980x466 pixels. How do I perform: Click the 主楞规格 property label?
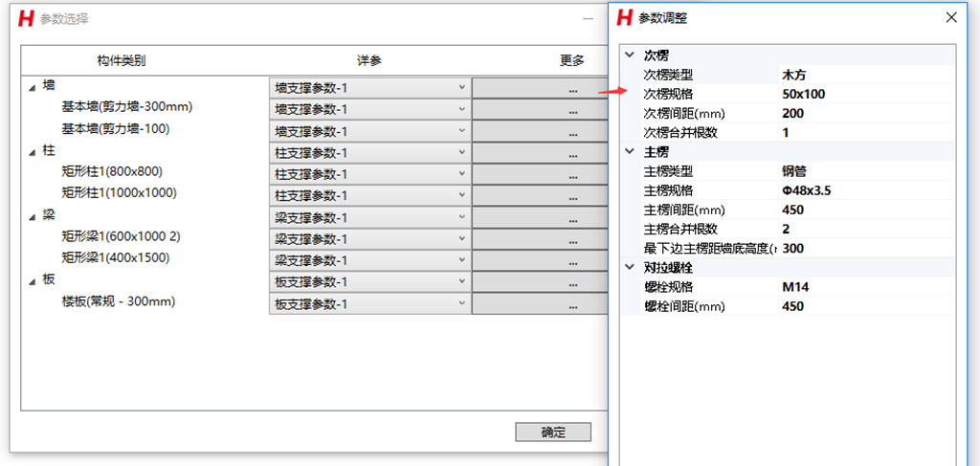(x=668, y=190)
